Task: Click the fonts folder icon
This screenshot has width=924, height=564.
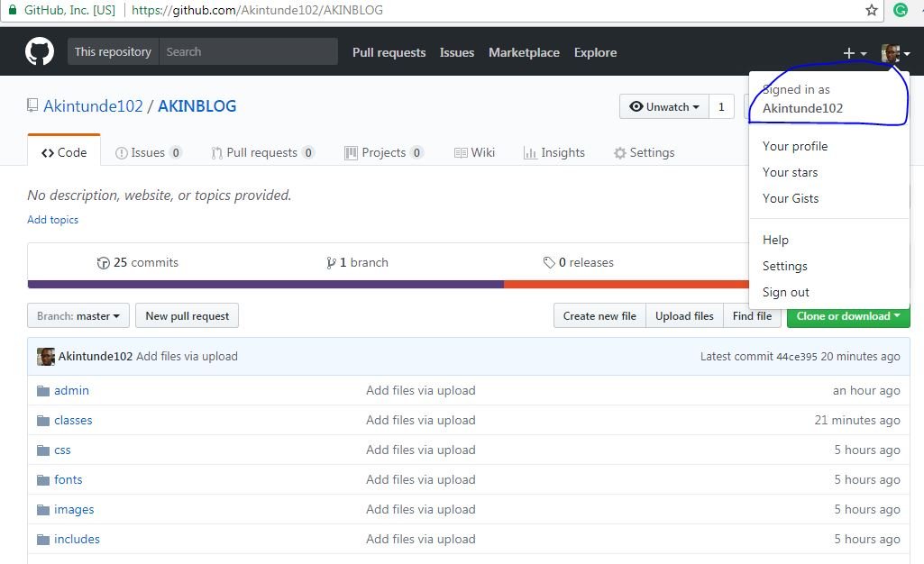Action: [x=43, y=480]
